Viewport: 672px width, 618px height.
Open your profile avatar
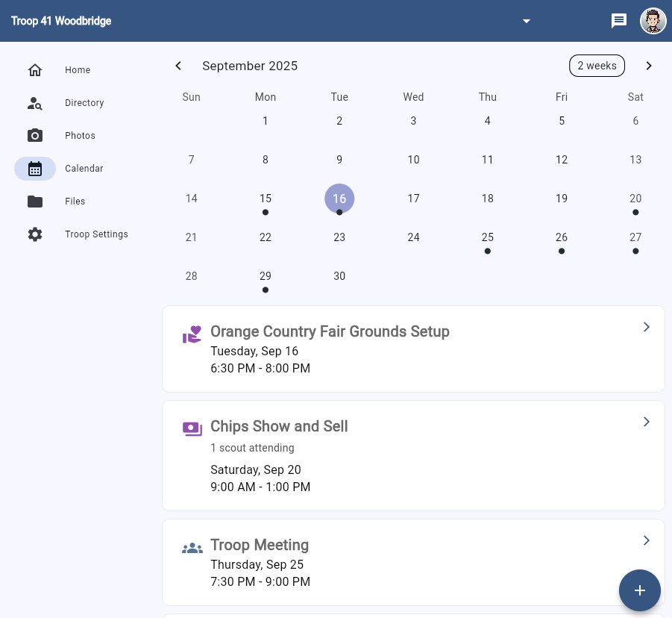[x=653, y=21]
